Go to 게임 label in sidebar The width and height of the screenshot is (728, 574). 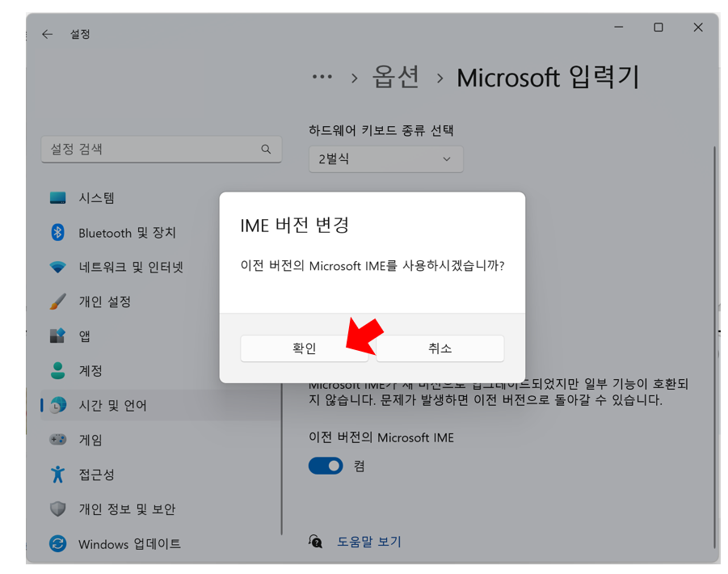pyautogui.click(x=90, y=439)
